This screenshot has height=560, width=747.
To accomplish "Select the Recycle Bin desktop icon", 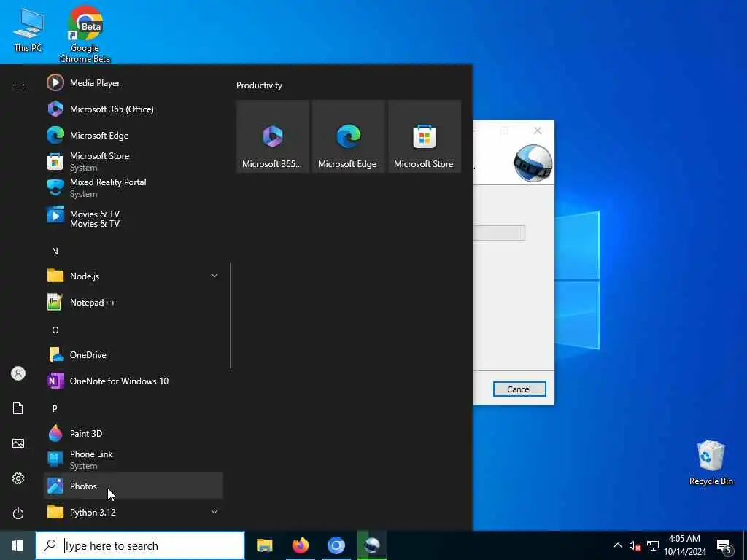I will pos(711,463).
